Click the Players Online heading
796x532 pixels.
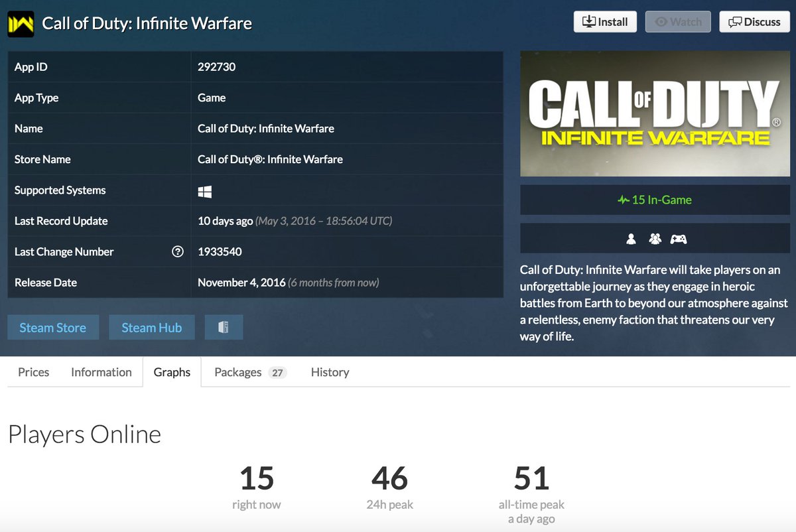[x=84, y=434]
